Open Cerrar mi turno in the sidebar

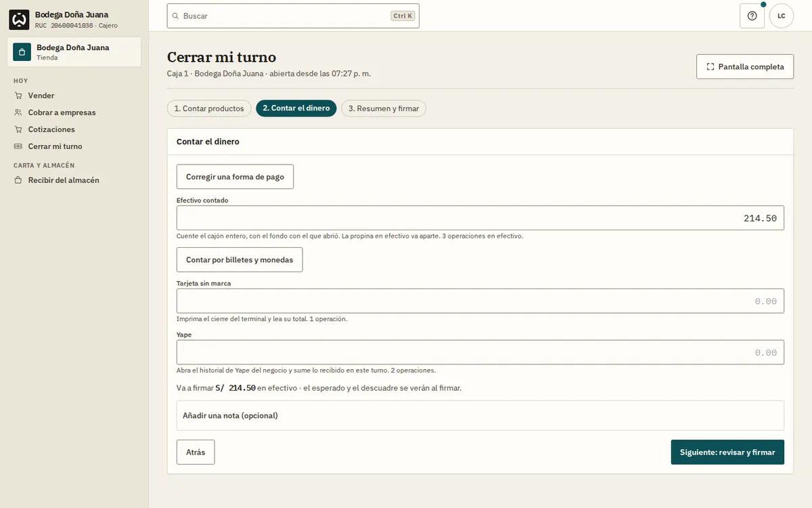(x=74, y=146)
